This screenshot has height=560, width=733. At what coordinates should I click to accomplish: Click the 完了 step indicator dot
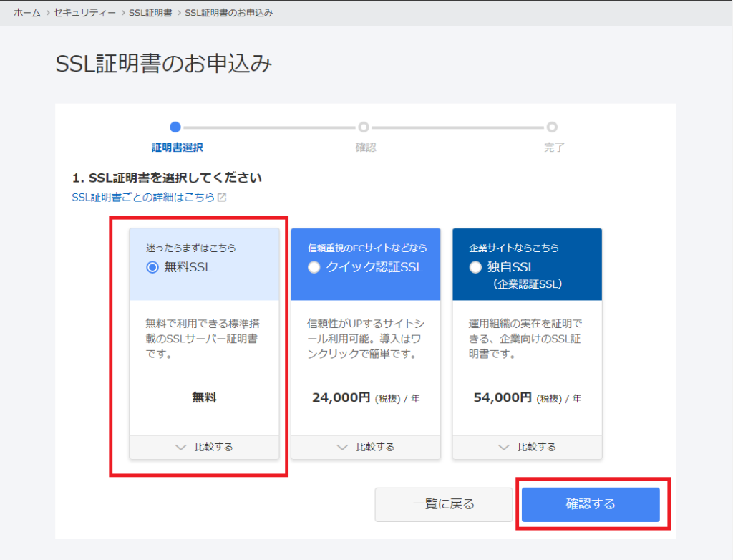(552, 127)
